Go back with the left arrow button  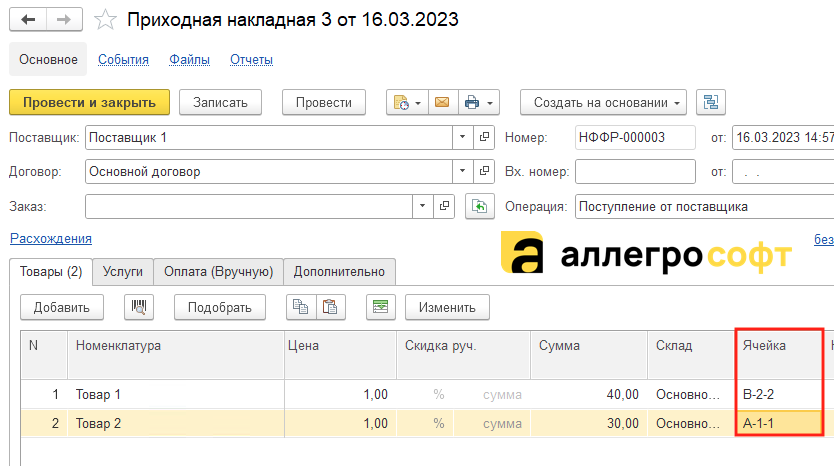[x=28, y=20]
